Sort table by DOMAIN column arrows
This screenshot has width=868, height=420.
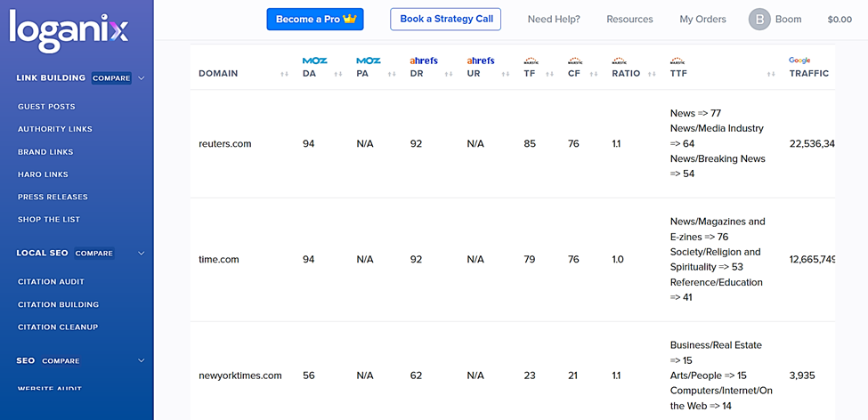[x=285, y=74]
